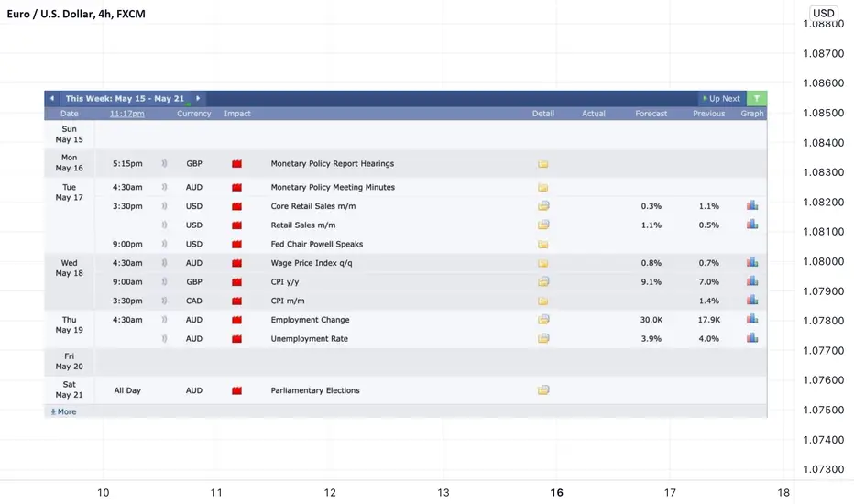Image resolution: width=854 pixels, height=504 pixels.
Task: Toggle sound alert for GBP 5:15pm event
Action: [164, 163]
